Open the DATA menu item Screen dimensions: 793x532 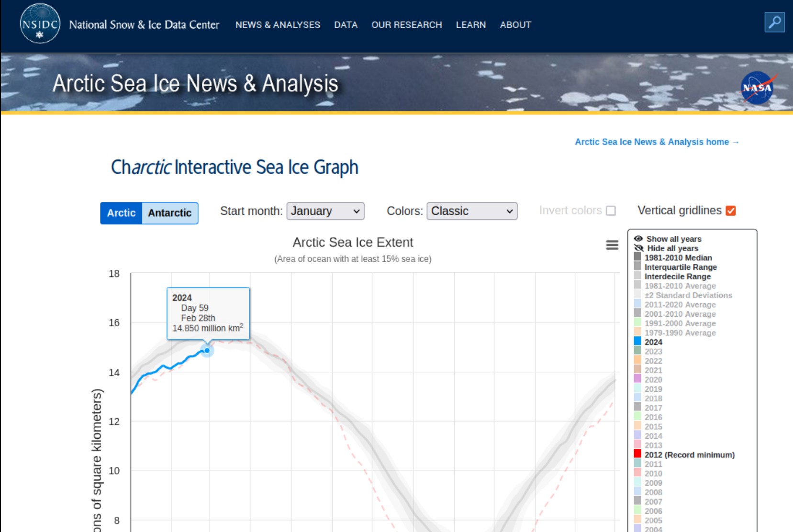coord(346,25)
